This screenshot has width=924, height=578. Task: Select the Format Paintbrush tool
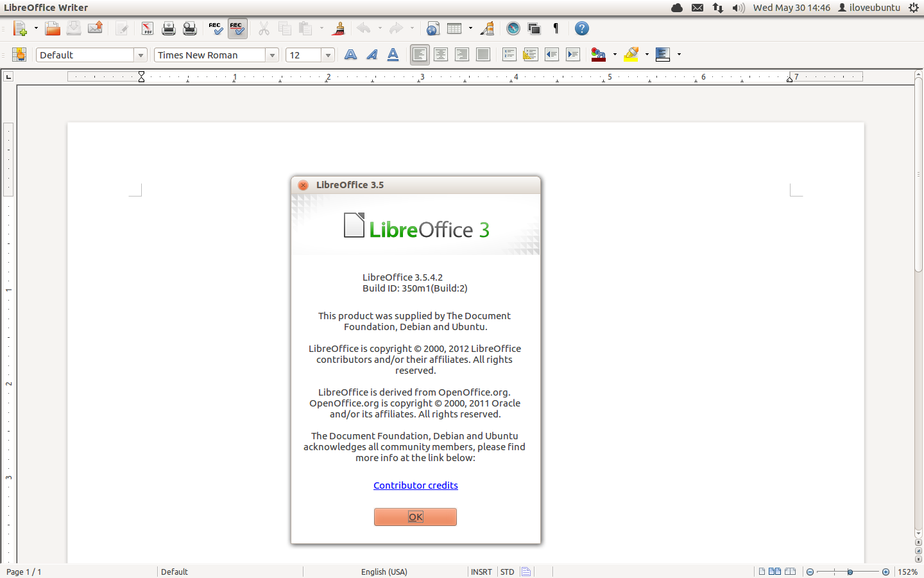point(338,28)
